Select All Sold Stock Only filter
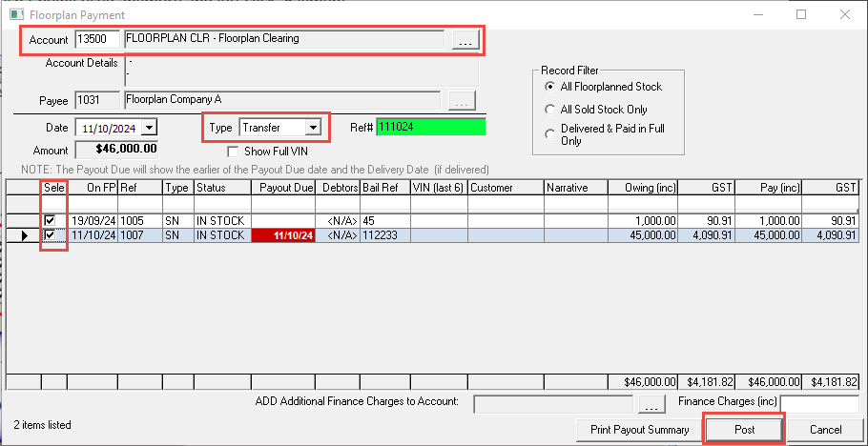868x446 pixels. pos(548,110)
